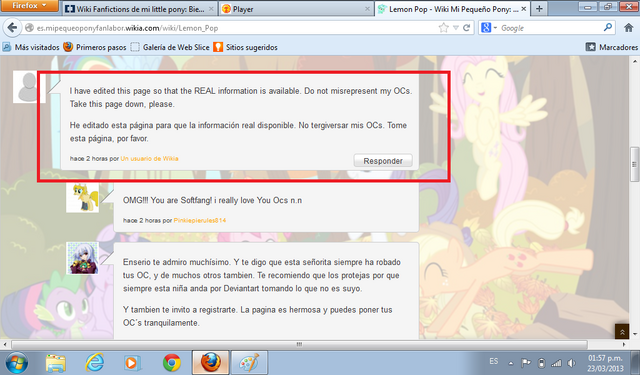This screenshot has height=375, width=640.
Task: Open Internet Explorer from the taskbar
Action: [94, 362]
